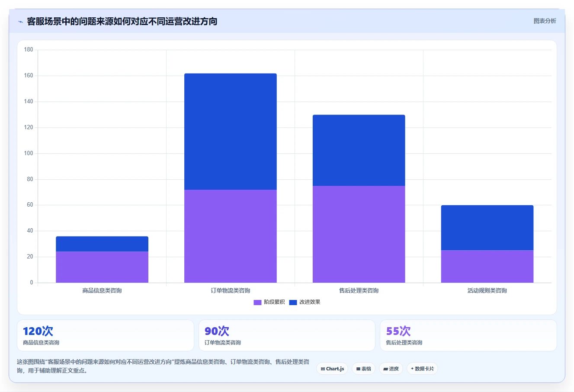Screen dimensions: 574x392
Task: Click the description paragraph below the cards
Action: (164, 366)
